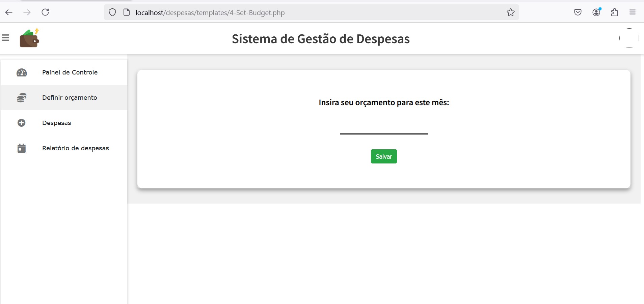This screenshot has width=644, height=304.
Task: Click the URL address bar
Action: coord(304,12)
